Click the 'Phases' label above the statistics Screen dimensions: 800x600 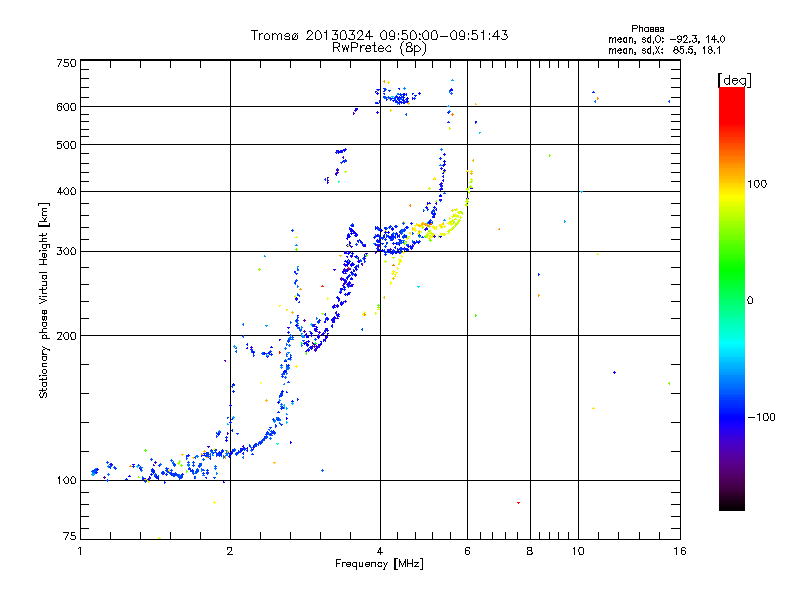pyautogui.click(x=647, y=29)
